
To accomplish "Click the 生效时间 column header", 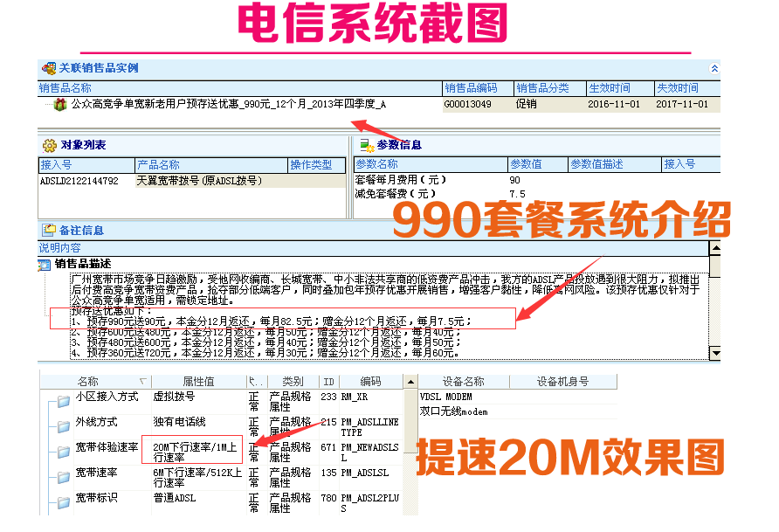I will [x=620, y=88].
